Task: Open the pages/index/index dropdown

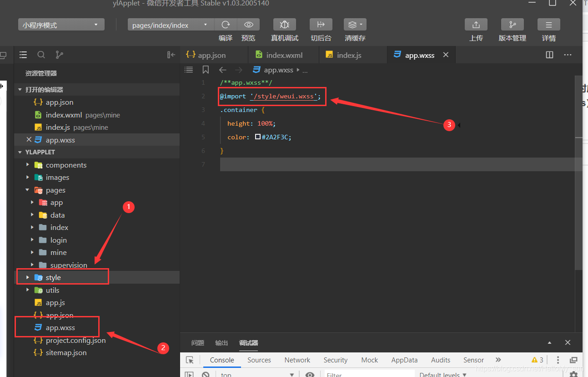Action: click(x=171, y=25)
